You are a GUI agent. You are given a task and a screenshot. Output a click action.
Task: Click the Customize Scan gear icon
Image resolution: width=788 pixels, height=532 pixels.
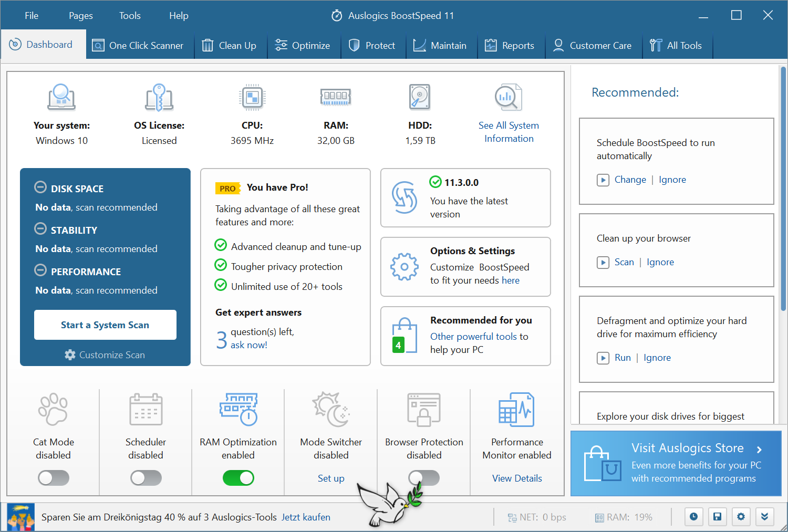70,355
